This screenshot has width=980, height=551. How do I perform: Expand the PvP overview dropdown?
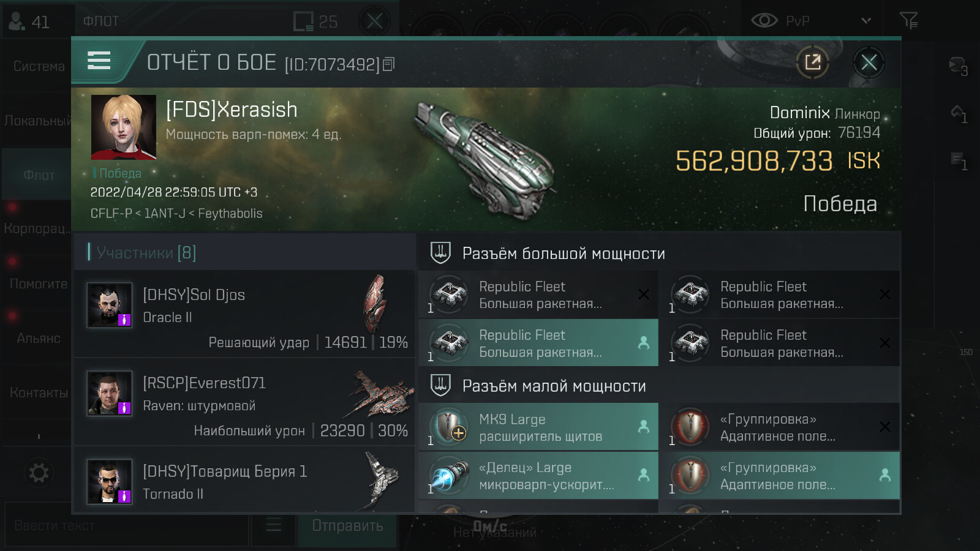[866, 21]
